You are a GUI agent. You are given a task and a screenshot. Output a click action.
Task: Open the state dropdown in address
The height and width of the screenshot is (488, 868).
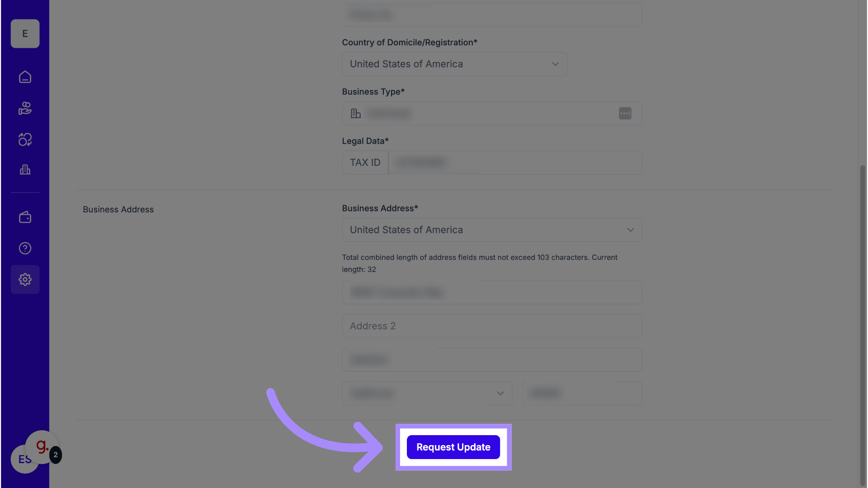click(x=427, y=393)
